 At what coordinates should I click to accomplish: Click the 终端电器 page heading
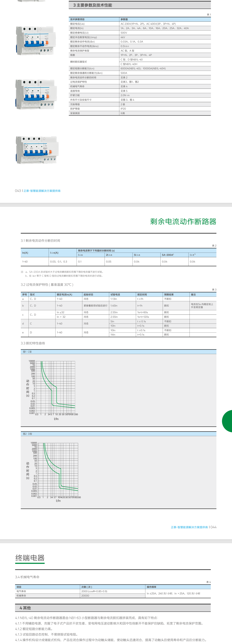pos(30,558)
